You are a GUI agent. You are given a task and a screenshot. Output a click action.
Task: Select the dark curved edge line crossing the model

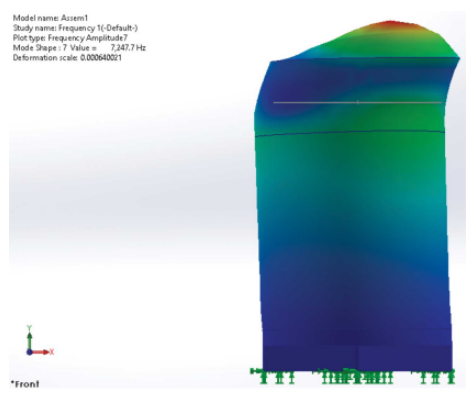coord(350,133)
